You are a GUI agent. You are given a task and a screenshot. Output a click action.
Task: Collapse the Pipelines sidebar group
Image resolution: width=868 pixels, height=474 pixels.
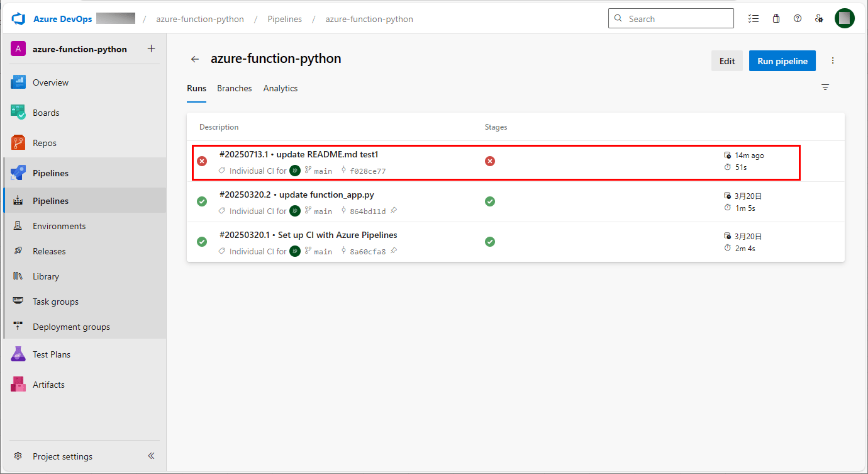pos(83,173)
